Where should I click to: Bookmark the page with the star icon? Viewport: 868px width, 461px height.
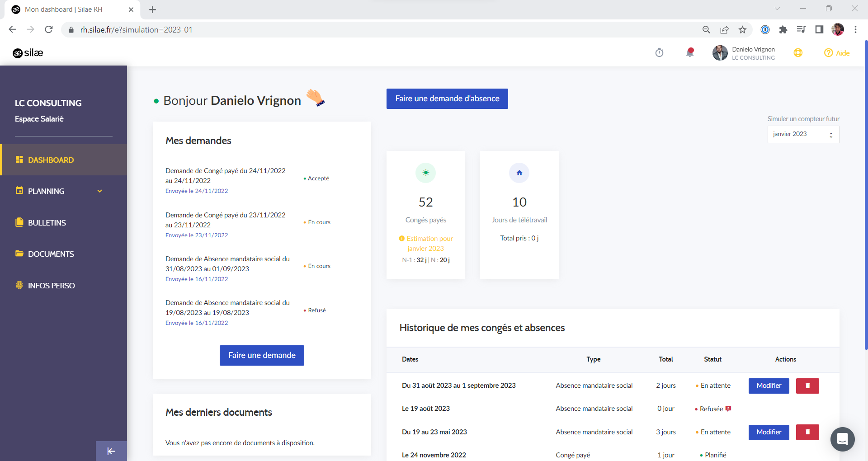(x=742, y=29)
